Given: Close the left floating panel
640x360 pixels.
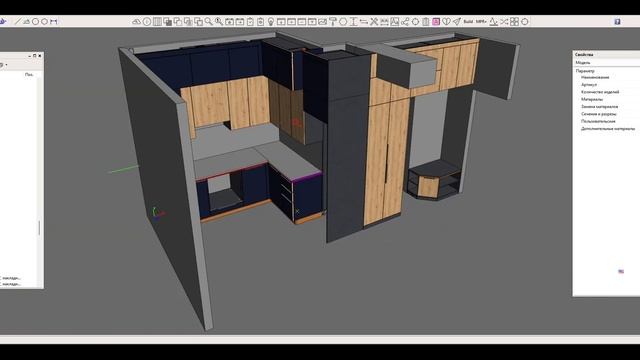Looking at the screenshot, I should click(40, 56).
